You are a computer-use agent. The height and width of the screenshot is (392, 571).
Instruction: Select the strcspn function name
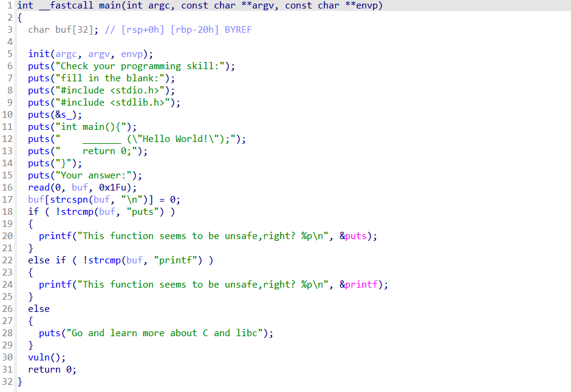pyautogui.click(x=69, y=199)
